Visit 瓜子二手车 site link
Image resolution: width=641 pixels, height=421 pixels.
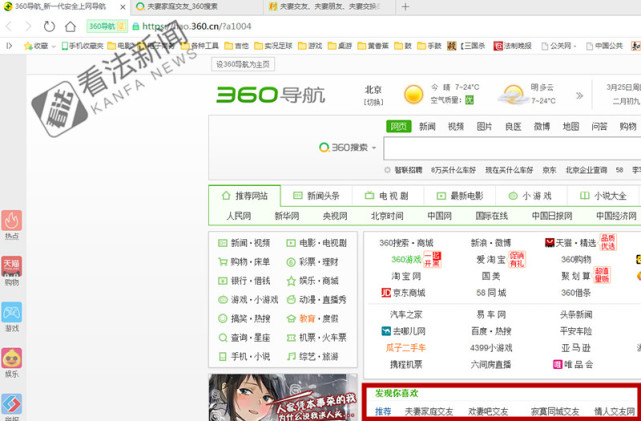pos(406,348)
